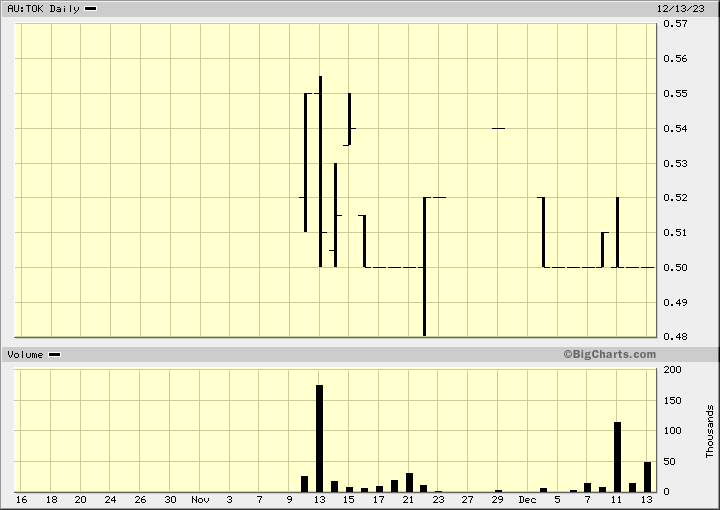Screen dimensions: 720x510
Task: Click the 200 volume axis label
Action: point(673,370)
